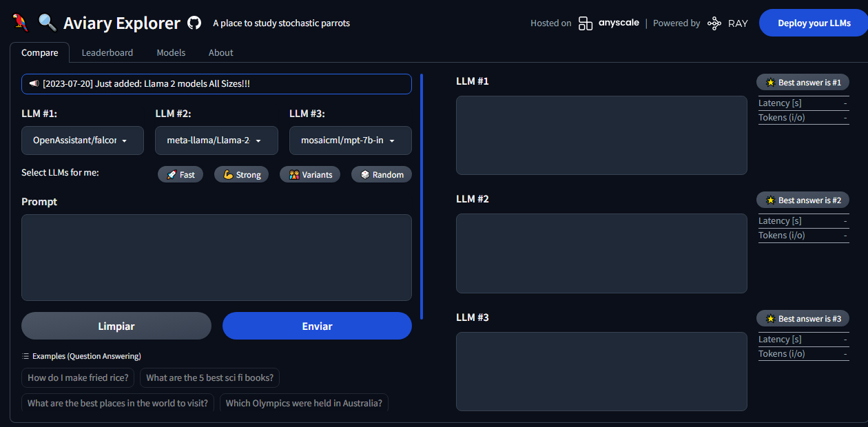Click inside the Prompt text area
The width and height of the screenshot is (868, 427).
point(216,258)
